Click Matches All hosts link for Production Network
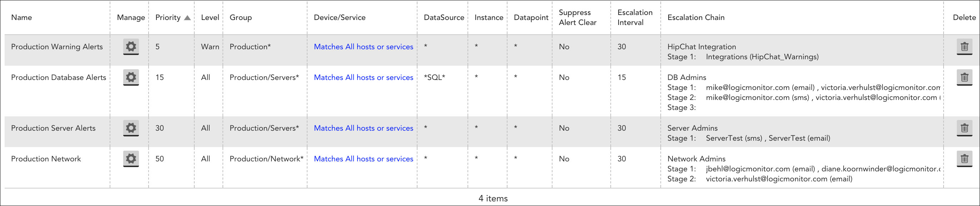This screenshot has width=980, height=206. tap(363, 159)
